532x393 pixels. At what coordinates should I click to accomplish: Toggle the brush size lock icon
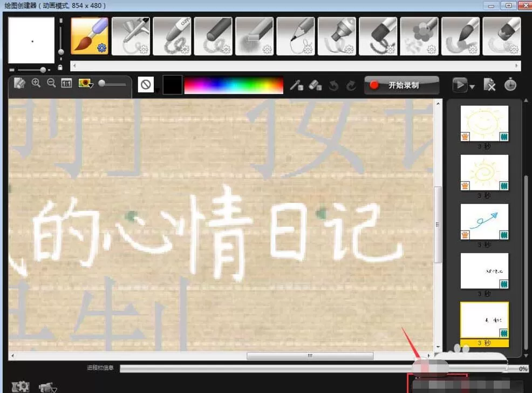(x=60, y=67)
